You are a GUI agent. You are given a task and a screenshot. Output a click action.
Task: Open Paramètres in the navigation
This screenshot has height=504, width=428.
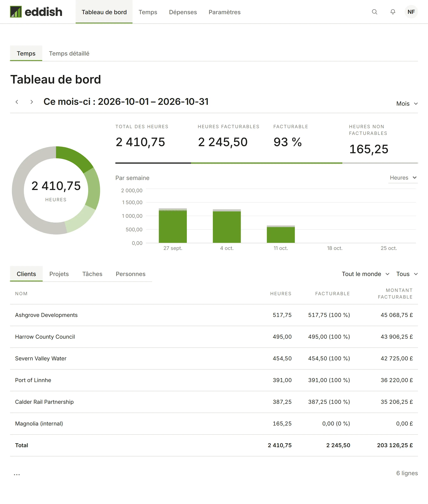click(x=224, y=12)
